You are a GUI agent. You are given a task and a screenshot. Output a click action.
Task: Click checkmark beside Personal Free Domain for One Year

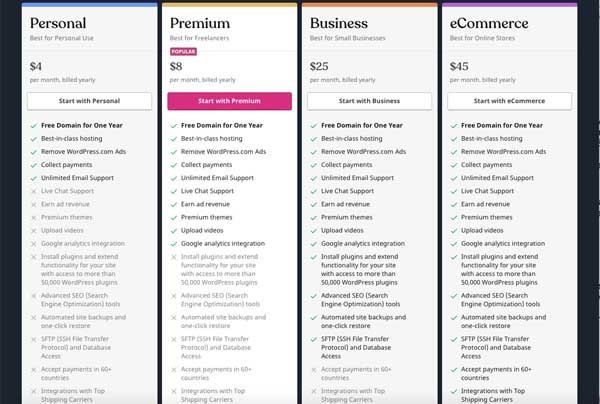34,125
